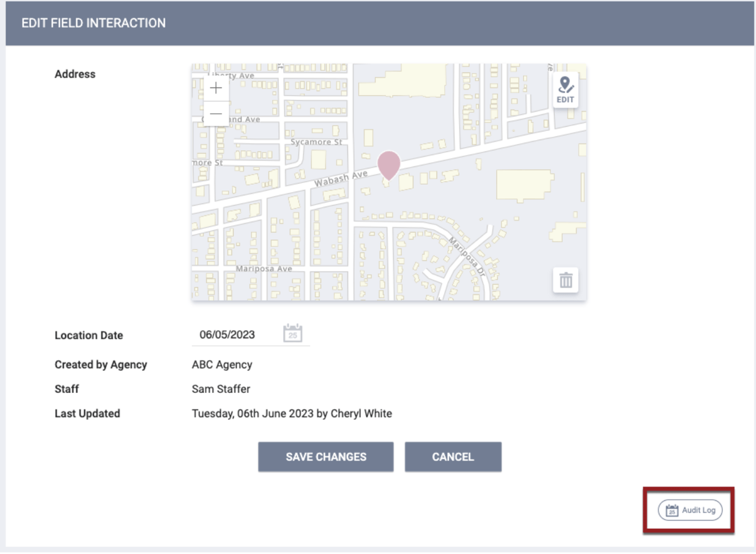Open the Location Date calendar picker icon

[292, 334]
